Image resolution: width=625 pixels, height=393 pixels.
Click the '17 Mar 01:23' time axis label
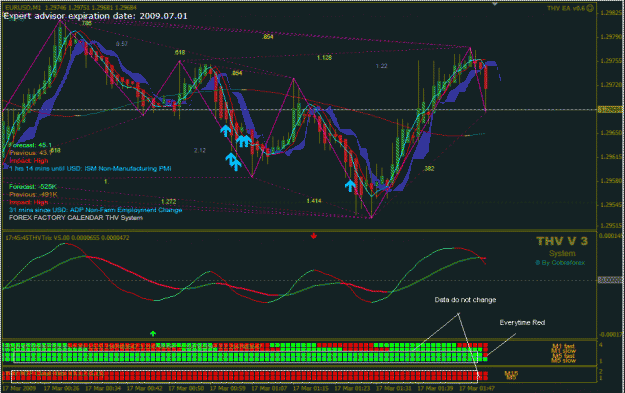click(x=352, y=388)
